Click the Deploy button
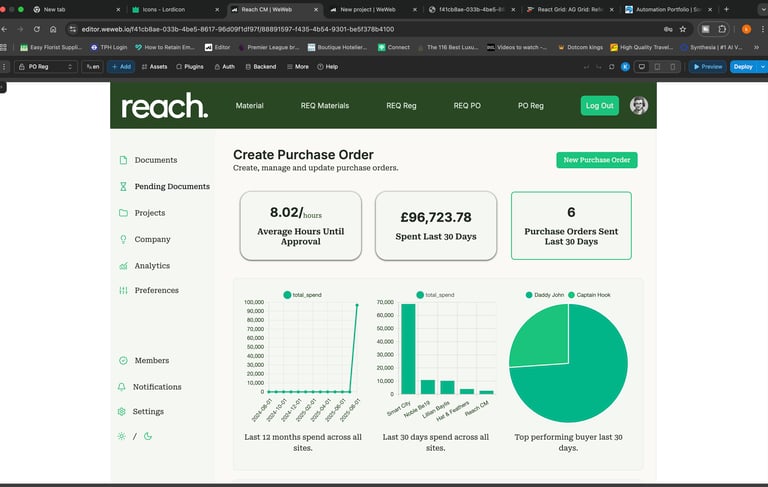 pyautogui.click(x=743, y=67)
